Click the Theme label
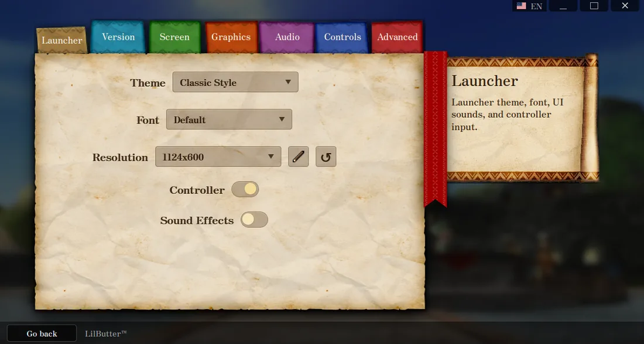Screen dimensions: 644x344 pyautogui.click(x=148, y=83)
